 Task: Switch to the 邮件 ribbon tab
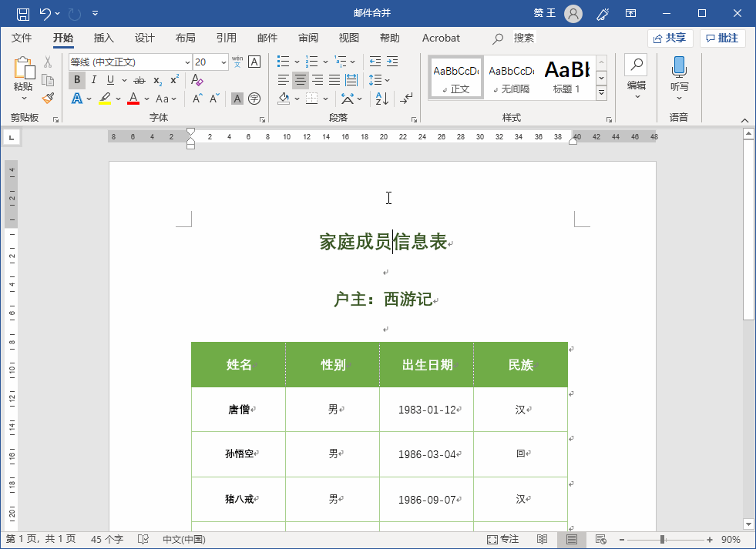click(267, 38)
